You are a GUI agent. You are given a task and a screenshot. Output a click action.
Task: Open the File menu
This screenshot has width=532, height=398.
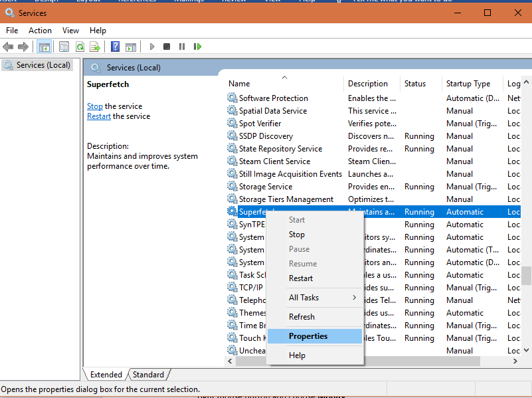(12, 31)
